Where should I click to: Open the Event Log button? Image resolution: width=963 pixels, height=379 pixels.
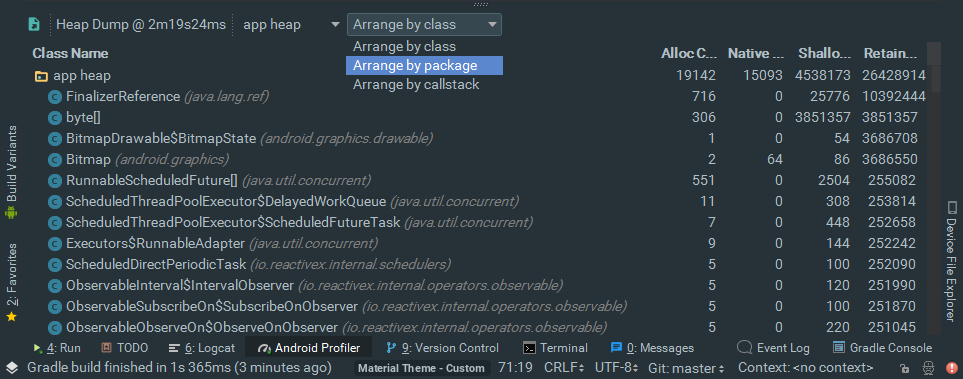[773, 348]
